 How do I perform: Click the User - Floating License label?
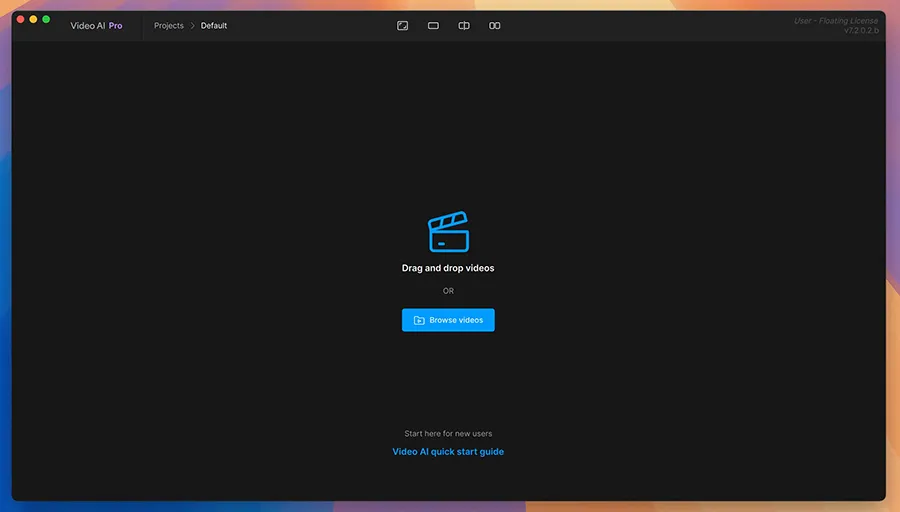coord(836,21)
